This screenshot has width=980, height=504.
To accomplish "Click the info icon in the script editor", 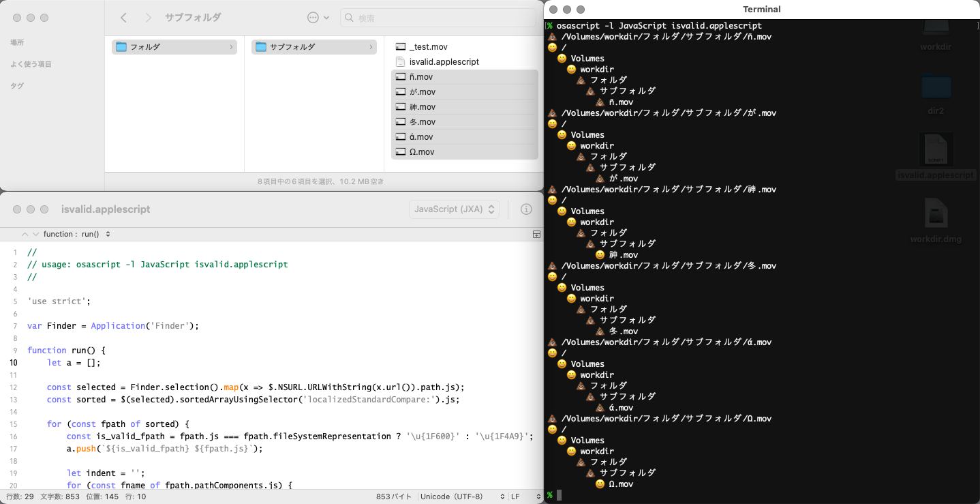I will pyautogui.click(x=526, y=209).
